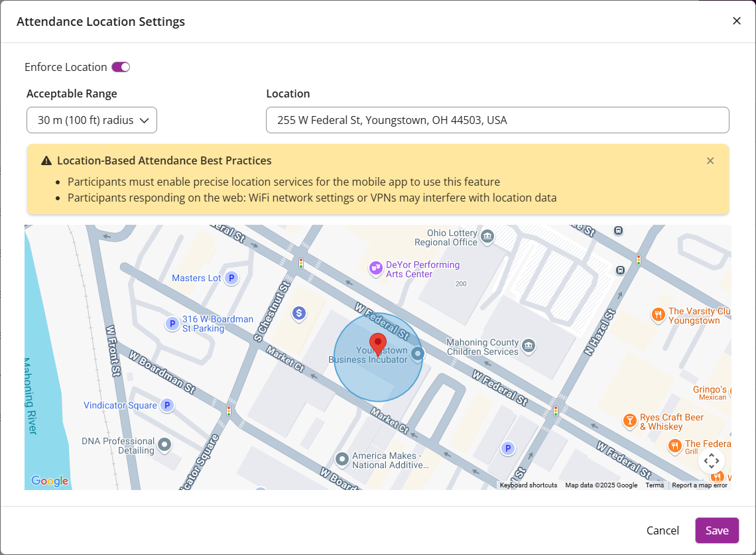Click the 316 W Boardman St Parking icon
756x555 pixels.
[x=172, y=324]
